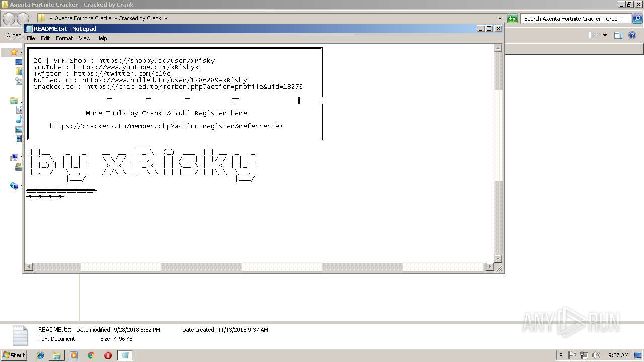Show hidden system tray icons
Screen dimensions: 644x362
561,355
